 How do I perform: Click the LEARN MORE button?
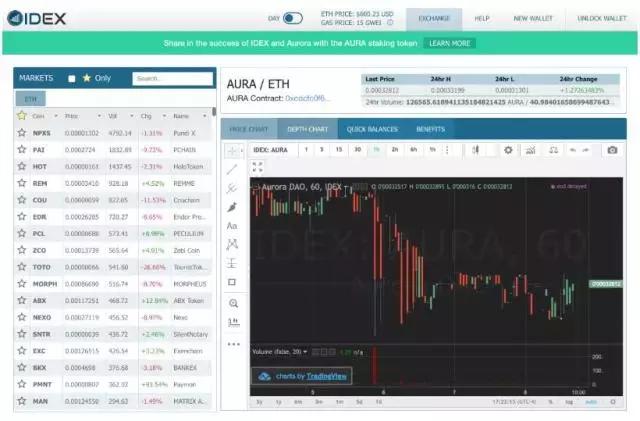click(449, 43)
